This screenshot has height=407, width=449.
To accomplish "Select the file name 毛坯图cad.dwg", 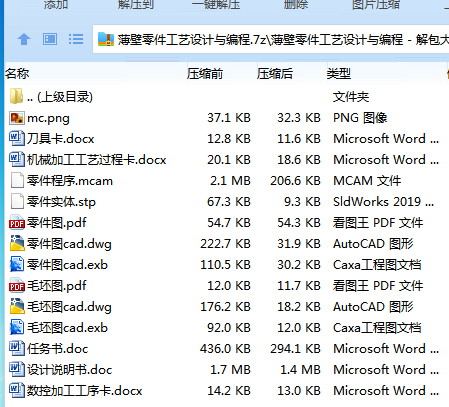I will tap(69, 307).
